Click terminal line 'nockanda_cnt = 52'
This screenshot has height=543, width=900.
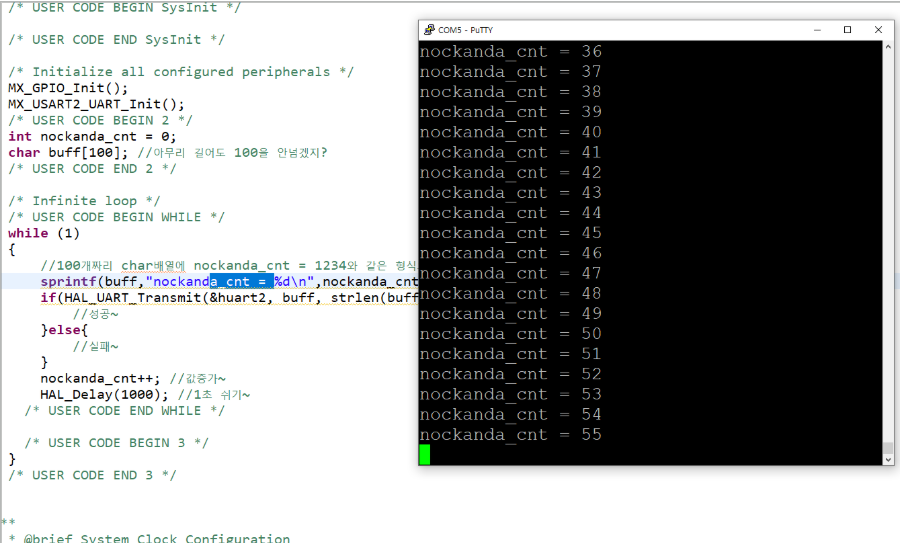pyautogui.click(x=511, y=374)
